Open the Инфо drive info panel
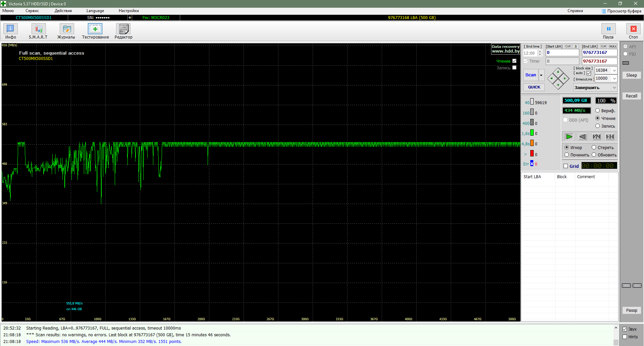644x346 pixels. coord(10,31)
